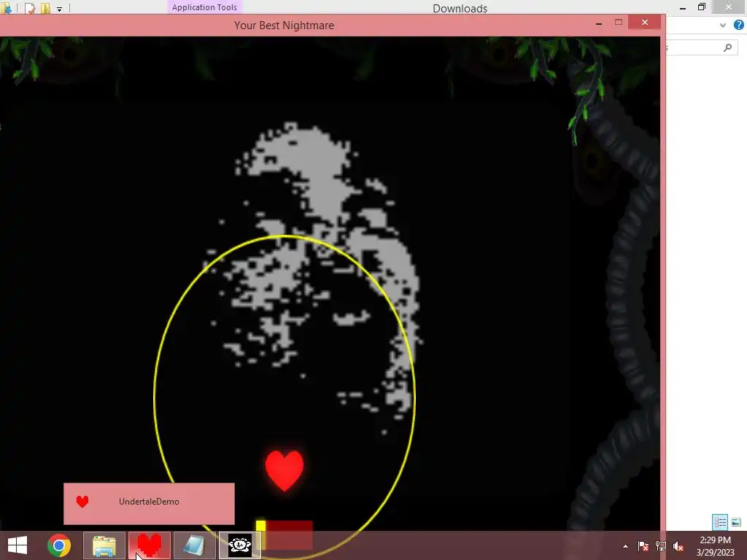Open the Windows Start button

click(18, 545)
